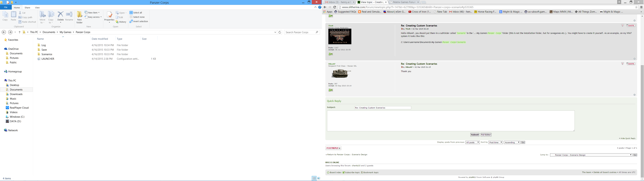Switch Explorer to details view layout icon
Viewport: 644px width, 181px height.
click(x=314, y=178)
